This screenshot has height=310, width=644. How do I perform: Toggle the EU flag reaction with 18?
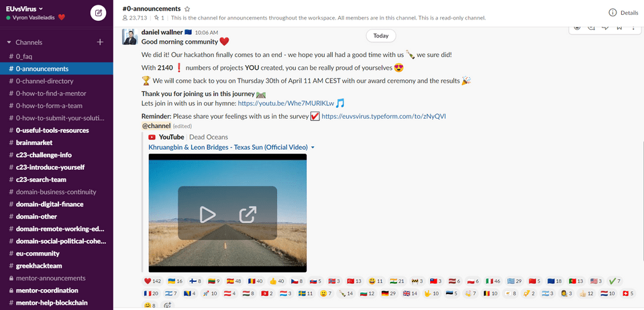[x=555, y=281]
